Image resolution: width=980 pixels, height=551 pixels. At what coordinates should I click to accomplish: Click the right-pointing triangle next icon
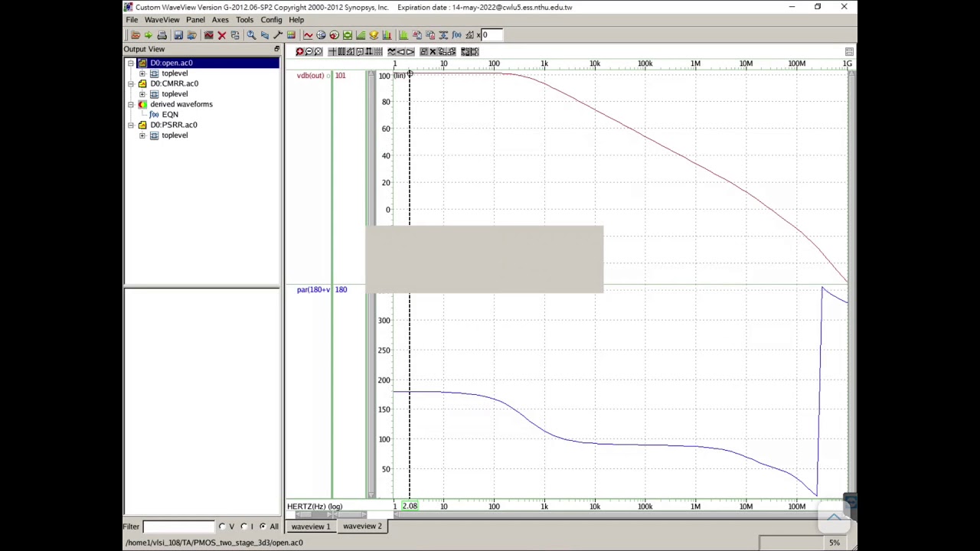[x=410, y=51]
